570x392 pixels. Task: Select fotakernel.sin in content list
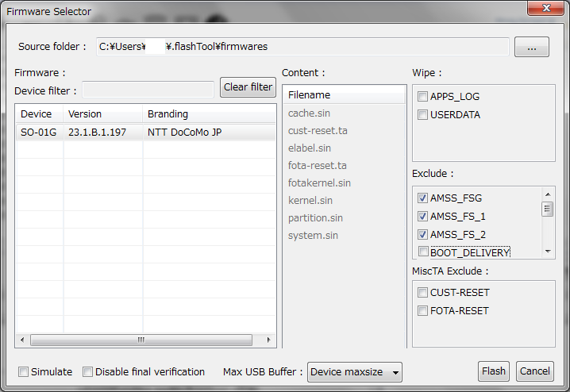319,183
